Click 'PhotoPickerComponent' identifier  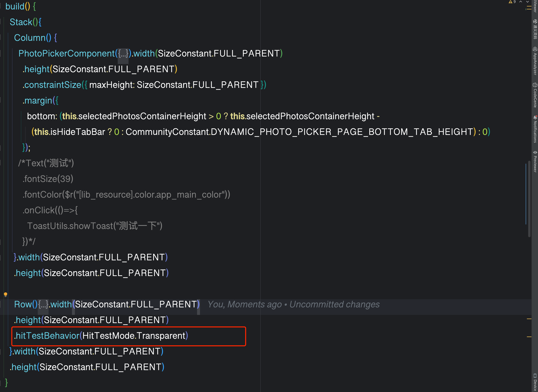67,54
